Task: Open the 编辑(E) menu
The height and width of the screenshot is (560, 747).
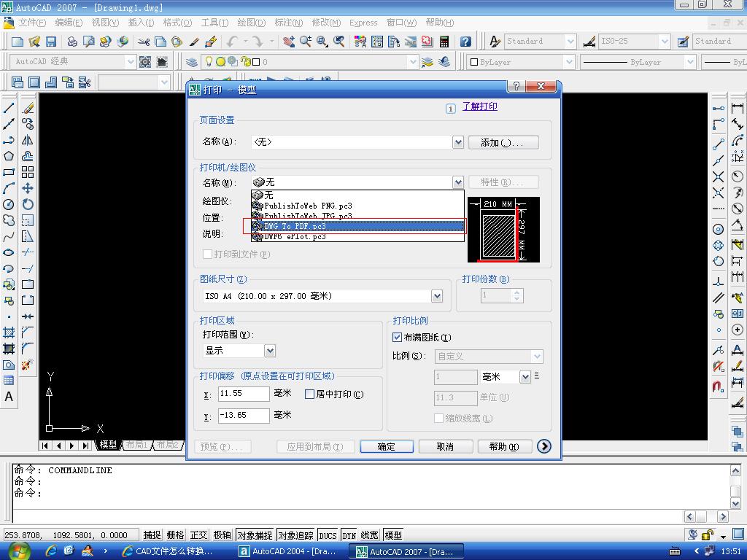Action: pyautogui.click(x=68, y=23)
